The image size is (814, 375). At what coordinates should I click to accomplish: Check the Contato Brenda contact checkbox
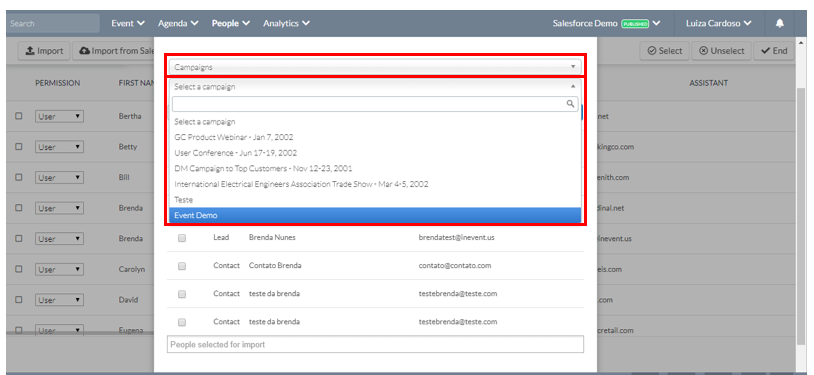click(182, 266)
